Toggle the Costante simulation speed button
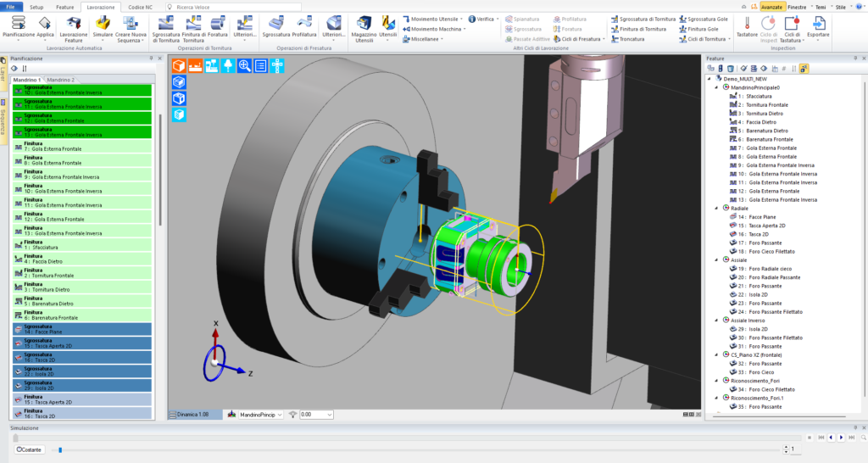Viewport: 868px width, 463px height. point(29,449)
